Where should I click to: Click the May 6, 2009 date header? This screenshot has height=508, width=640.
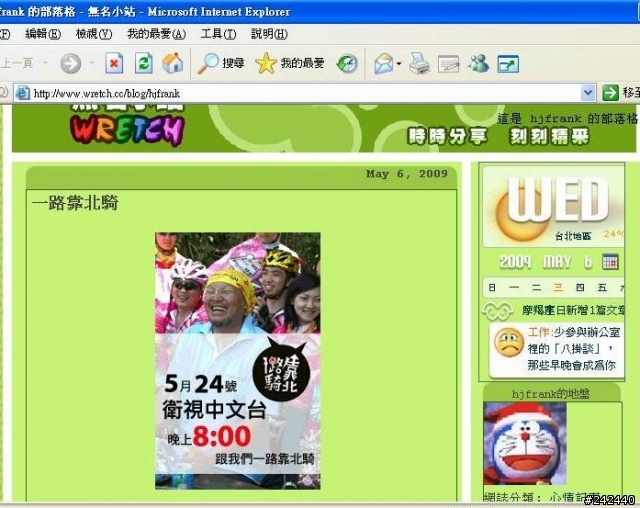tap(407, 174)
